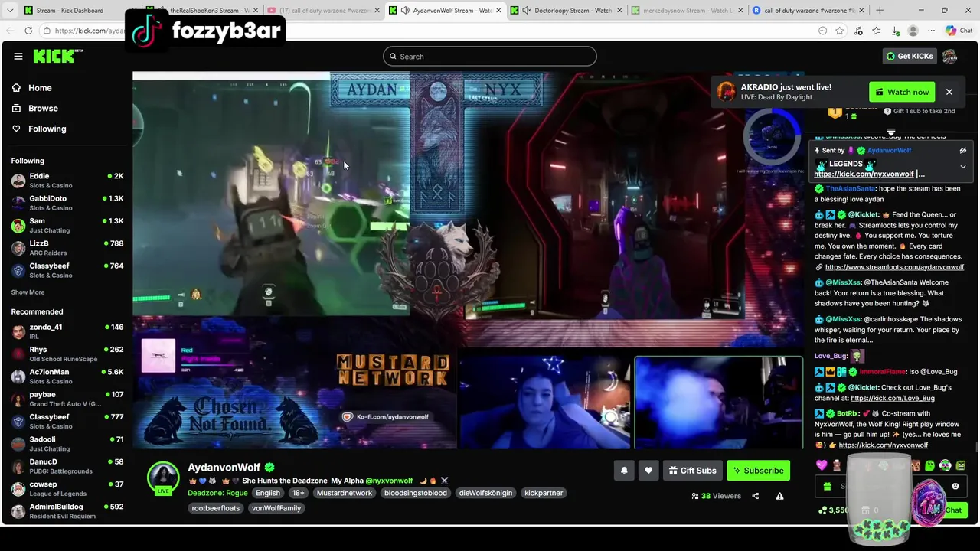Click the browser refresh icon
The width and height of the screenshot is (980, 551).
(28, 31)
